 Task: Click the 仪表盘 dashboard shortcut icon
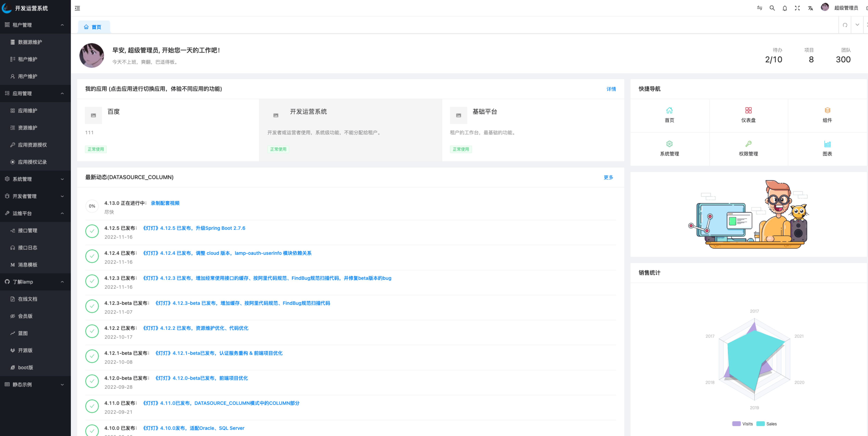click(748, 110)
